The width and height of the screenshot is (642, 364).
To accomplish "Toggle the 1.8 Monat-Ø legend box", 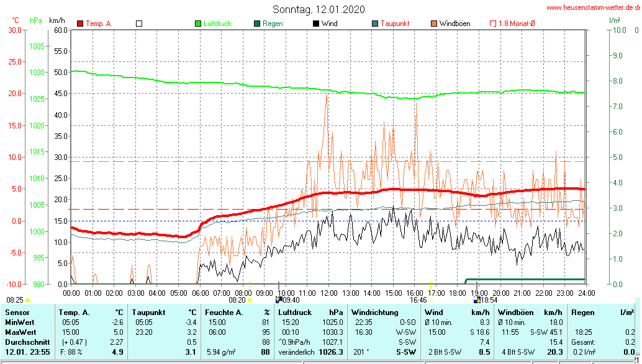I will coord(494,24).
